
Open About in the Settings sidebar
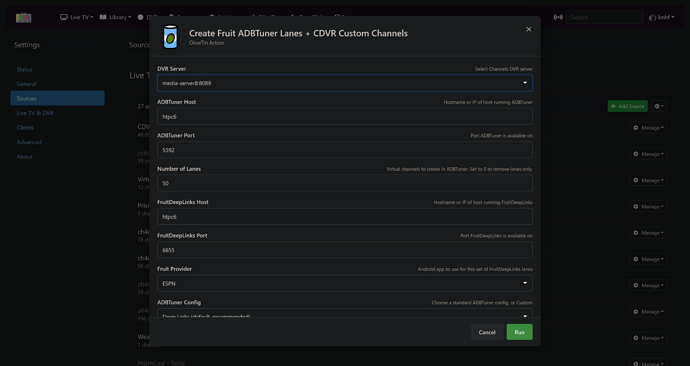pyautogui.click(x=24, y=157)
